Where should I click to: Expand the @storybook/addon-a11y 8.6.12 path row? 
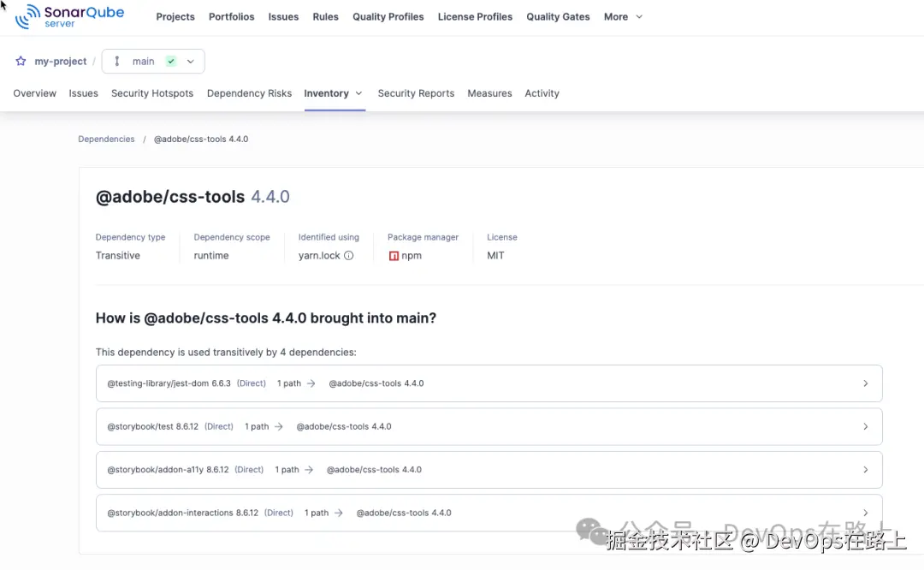click(x=489, y=470)
